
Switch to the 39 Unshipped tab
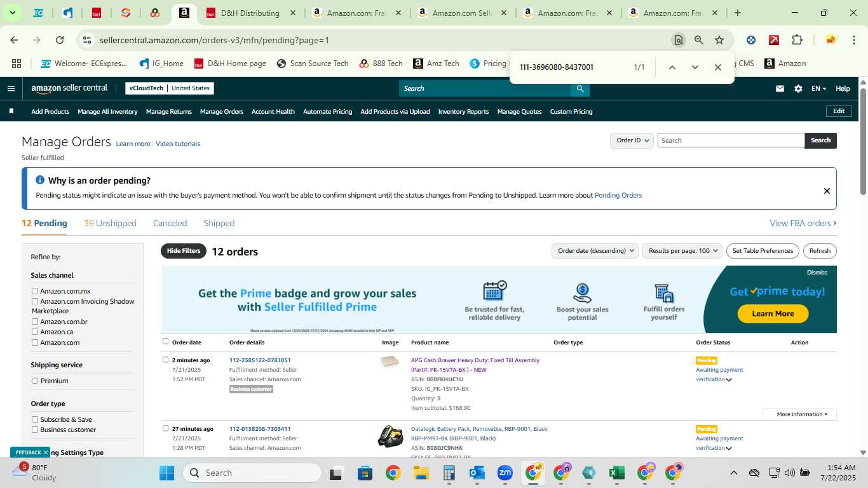click(110, 223)
